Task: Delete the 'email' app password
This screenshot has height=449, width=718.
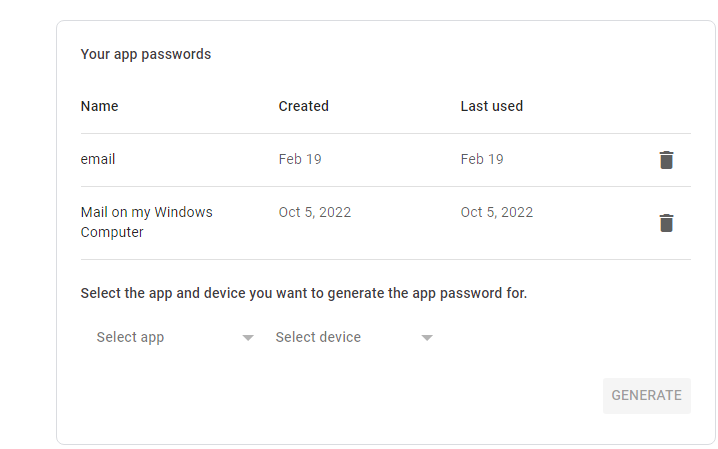Action: [666, 160]
